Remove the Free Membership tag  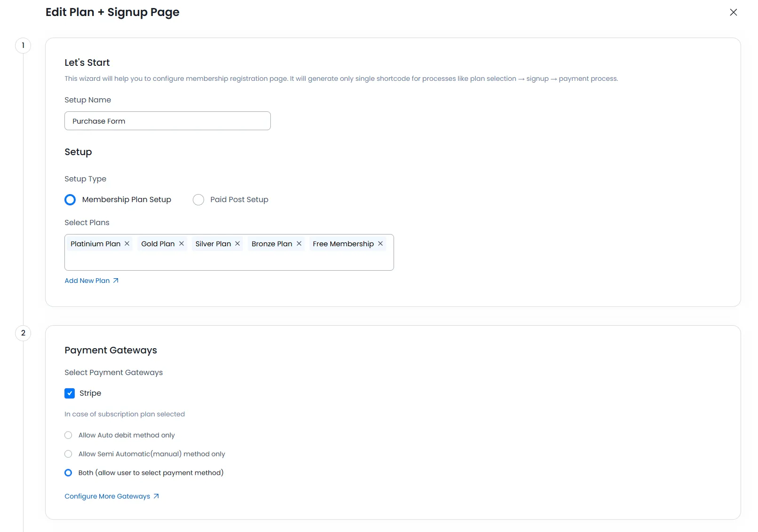(380, 243)
